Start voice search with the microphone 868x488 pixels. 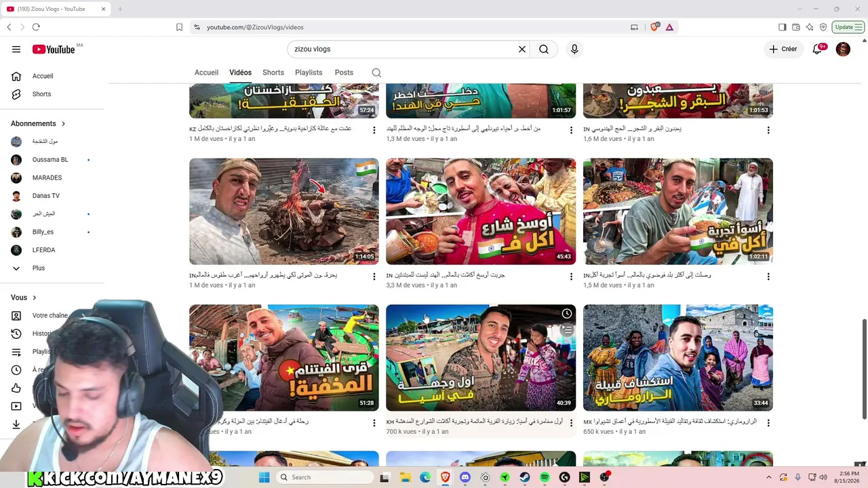574,49
